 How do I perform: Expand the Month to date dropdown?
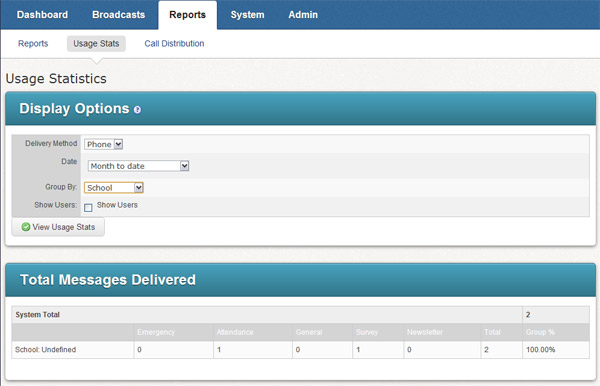[x=139, y=166]
